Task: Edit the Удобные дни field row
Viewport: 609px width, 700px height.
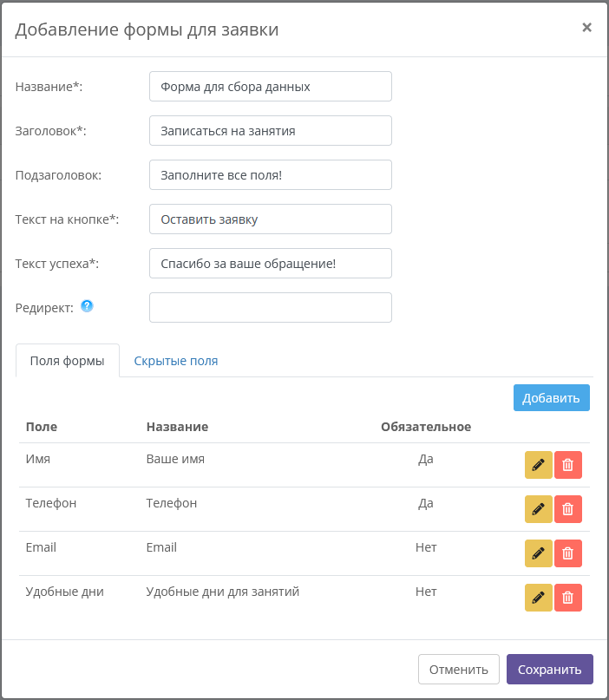Action: coord(539,598)
